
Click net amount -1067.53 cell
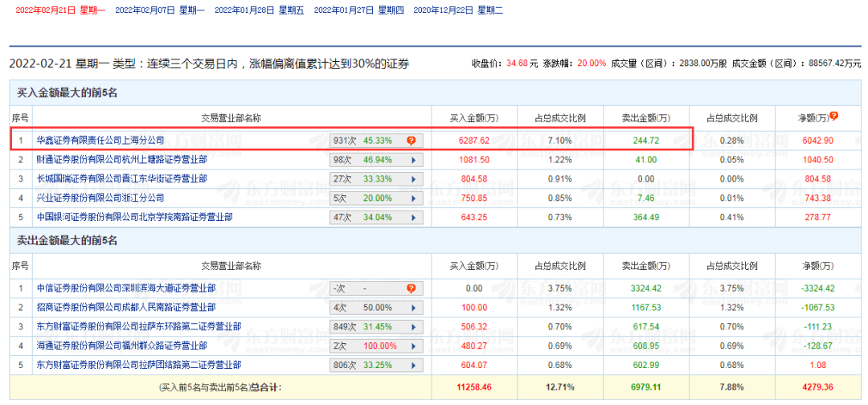click(817, 307)
